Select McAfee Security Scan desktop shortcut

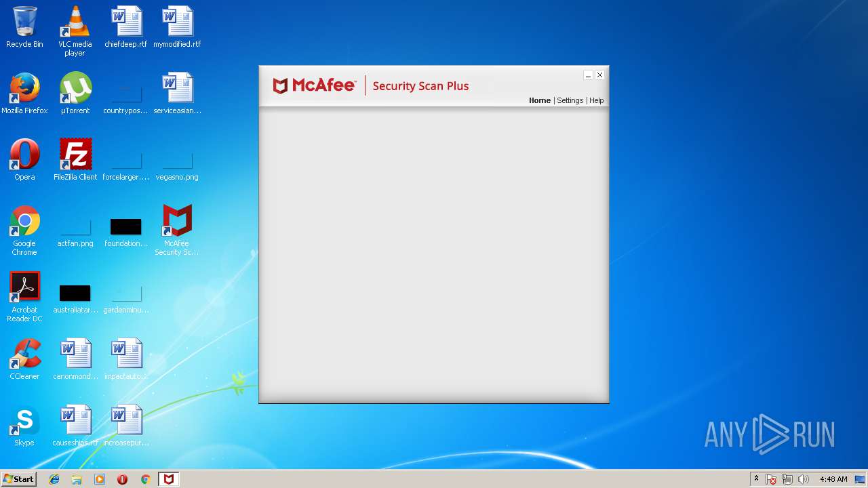[x=177, y=230]
